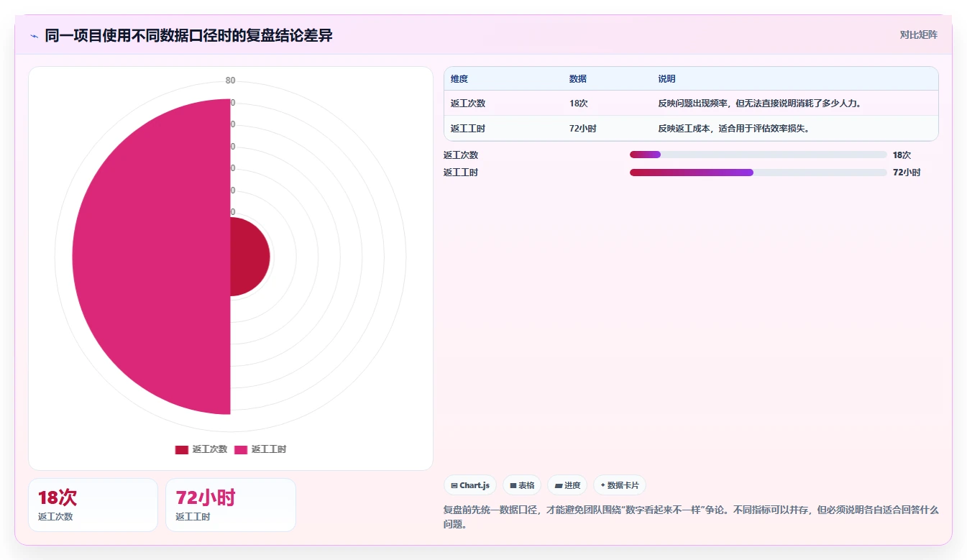Screen dimensions: 967x560
Task: Click the 维度 column header
Action: 459,79
